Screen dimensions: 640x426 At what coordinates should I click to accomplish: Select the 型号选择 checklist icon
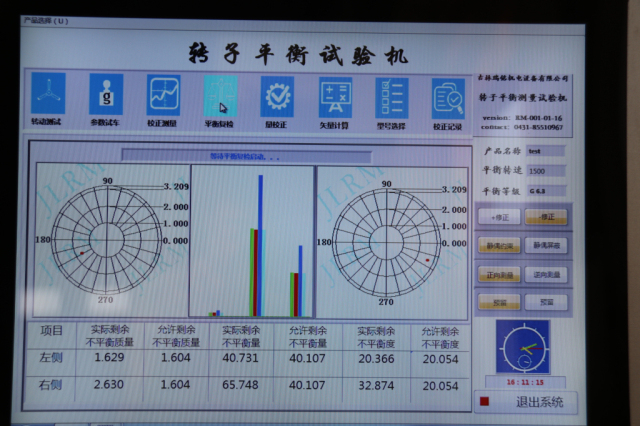coord(391,98)
